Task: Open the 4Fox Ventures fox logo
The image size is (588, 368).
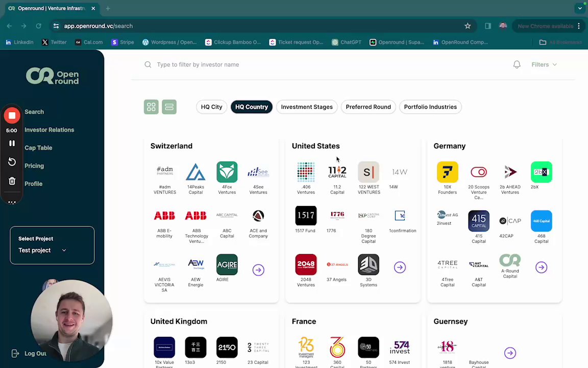Action: (x=227, y=172)
